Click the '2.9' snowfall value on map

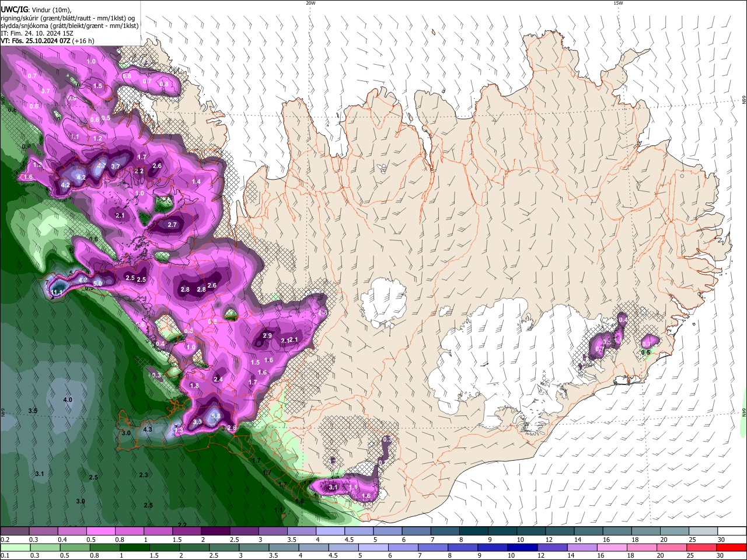[267, 336]
